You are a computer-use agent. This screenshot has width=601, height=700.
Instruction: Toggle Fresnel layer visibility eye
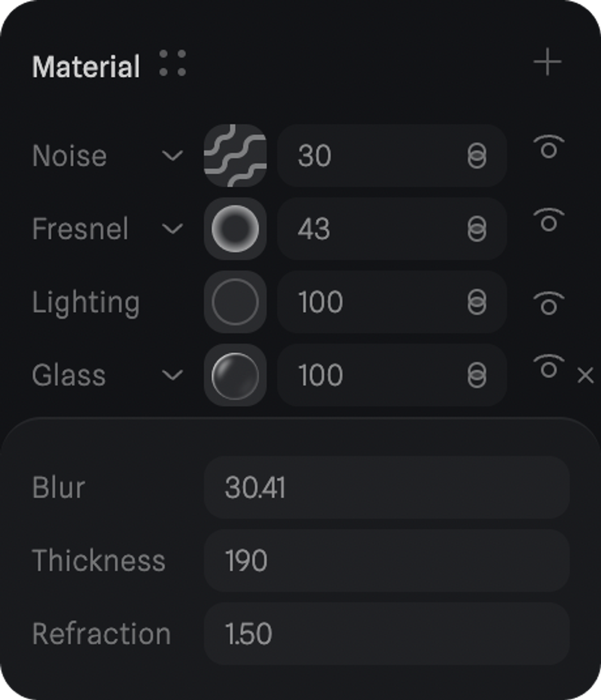tap(549, 221)
